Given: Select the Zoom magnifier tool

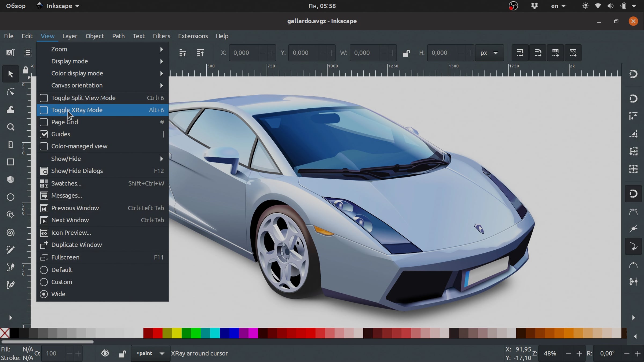Looking at the screenshot, I should pos(10,127).
